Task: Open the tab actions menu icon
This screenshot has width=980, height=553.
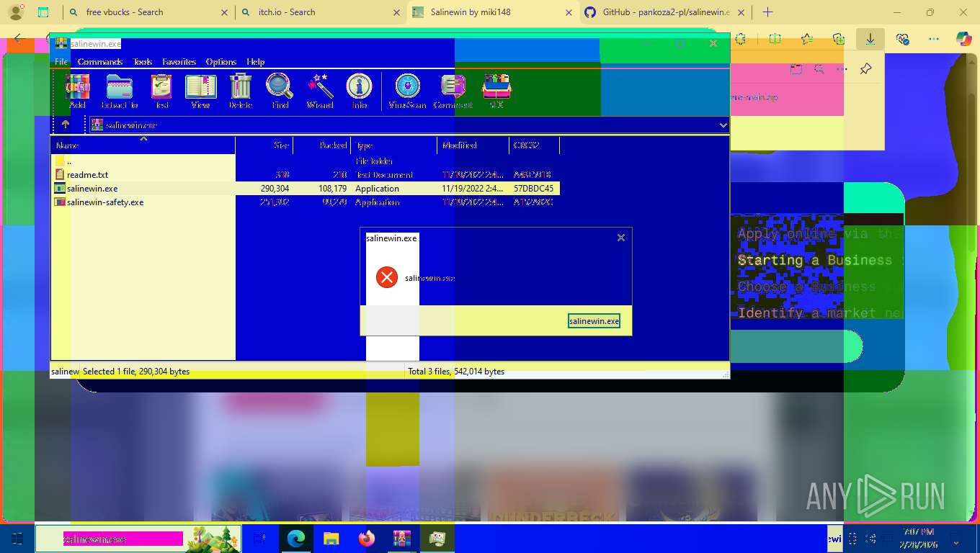Action: click(x=43, y=12)
